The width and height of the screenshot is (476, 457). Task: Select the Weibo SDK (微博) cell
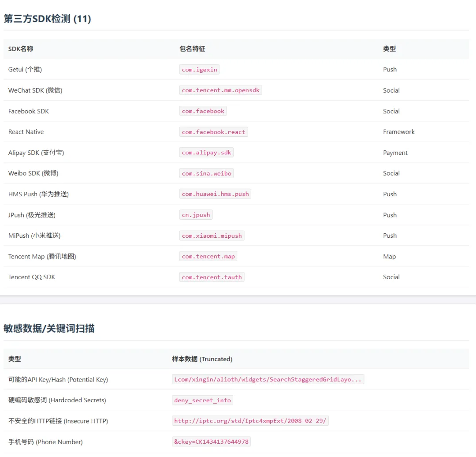pos(33,173)
